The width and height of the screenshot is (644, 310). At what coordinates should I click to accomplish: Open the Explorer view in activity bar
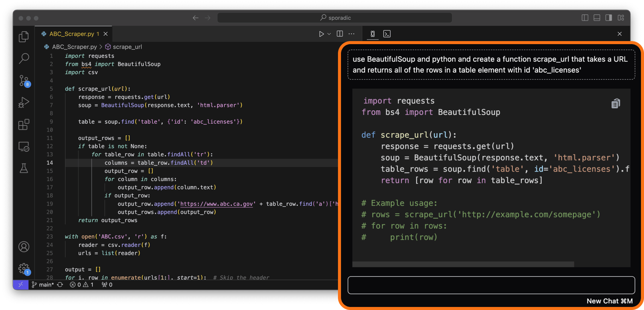(x=24, y=37)
